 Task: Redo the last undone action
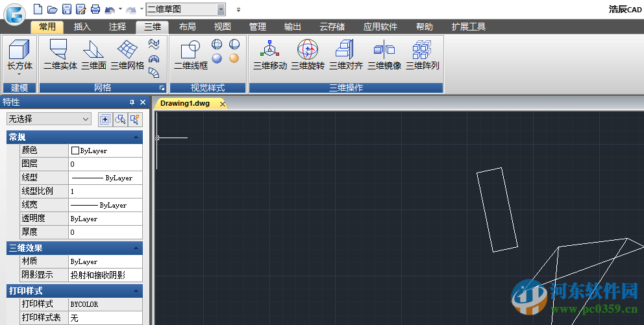pos(131,10)
